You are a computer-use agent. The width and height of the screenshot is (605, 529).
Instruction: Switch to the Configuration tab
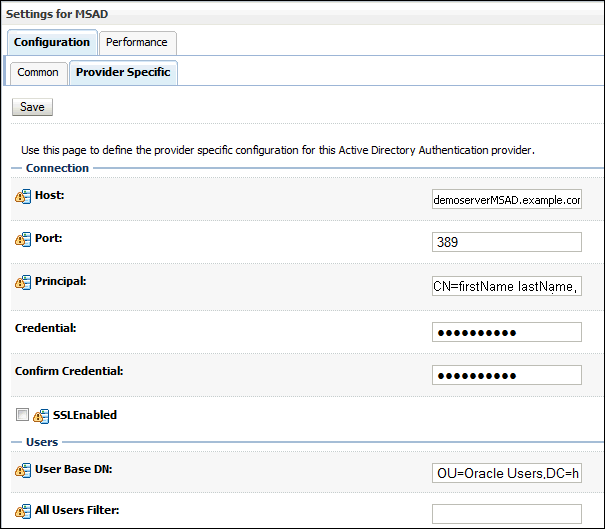coord(52,43)
